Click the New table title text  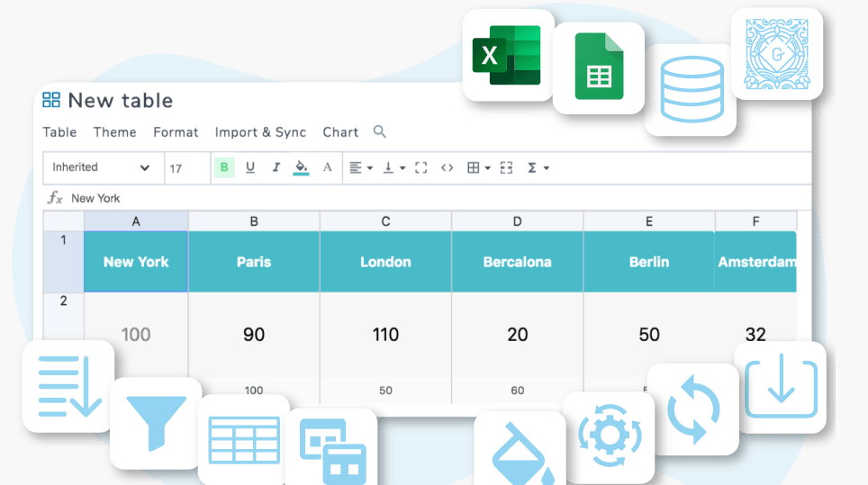[120, 101]
